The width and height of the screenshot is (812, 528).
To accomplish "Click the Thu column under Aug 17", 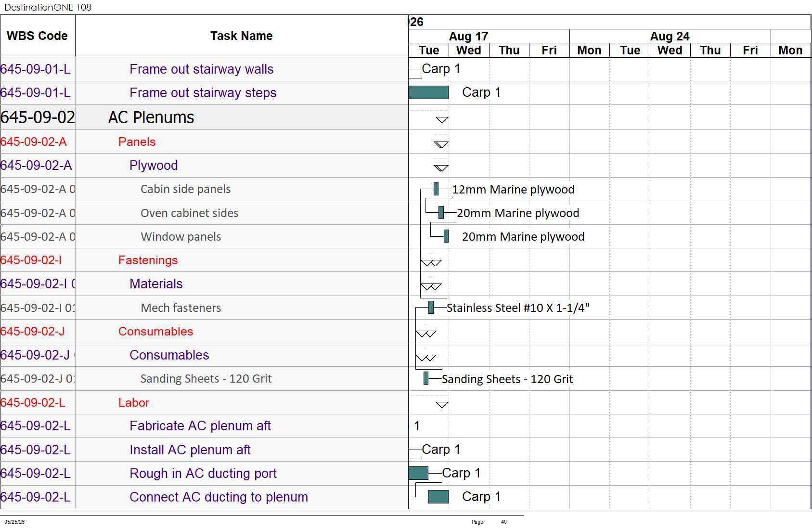I will [x=509, y=51].
